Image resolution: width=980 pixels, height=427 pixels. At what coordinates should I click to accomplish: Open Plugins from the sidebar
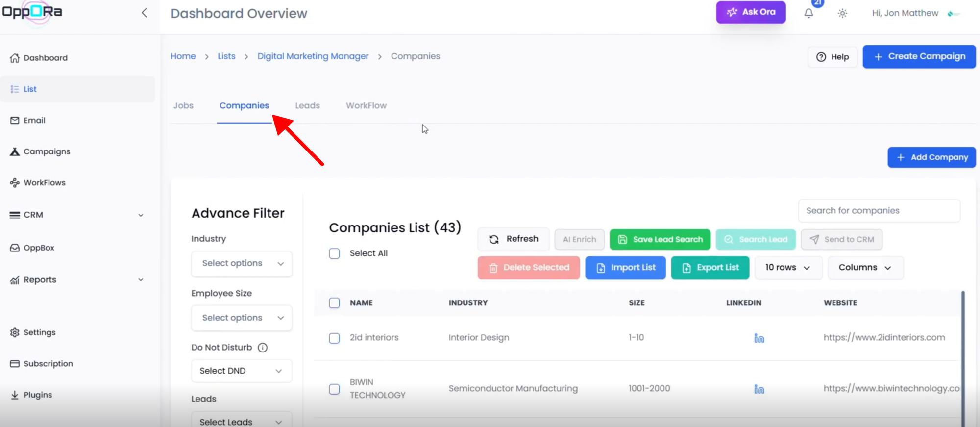pyautogui.click(x=38, y=395)
